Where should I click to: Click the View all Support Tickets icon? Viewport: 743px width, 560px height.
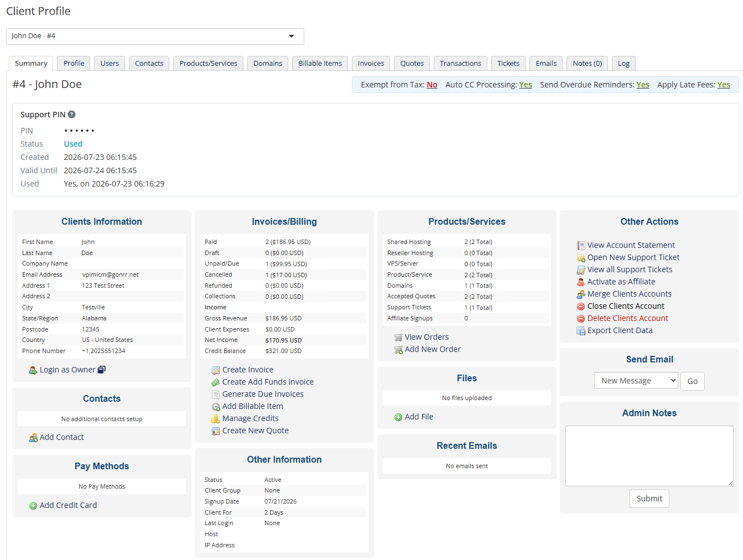[x=581, y=270]
